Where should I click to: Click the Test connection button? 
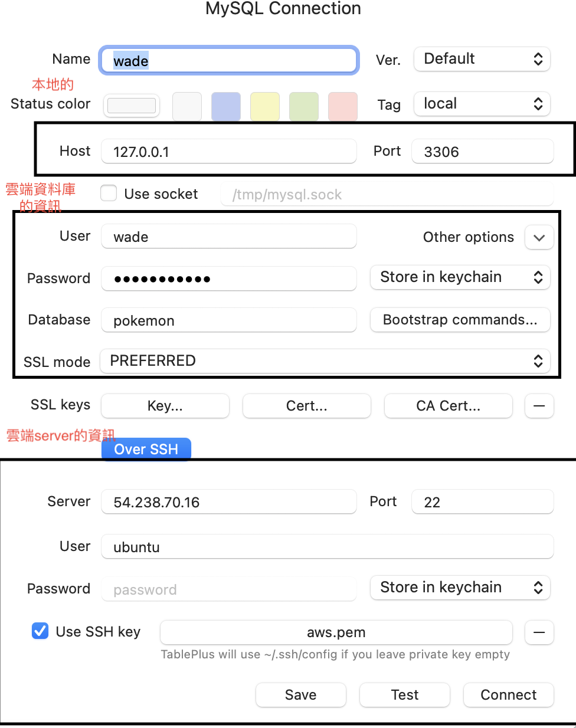click(404, 695)
